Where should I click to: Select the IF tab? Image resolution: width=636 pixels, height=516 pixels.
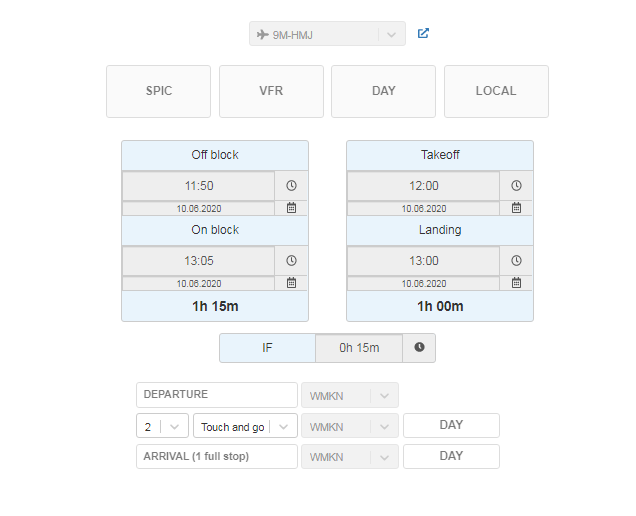pyautogui.click(x=267, y=348)
